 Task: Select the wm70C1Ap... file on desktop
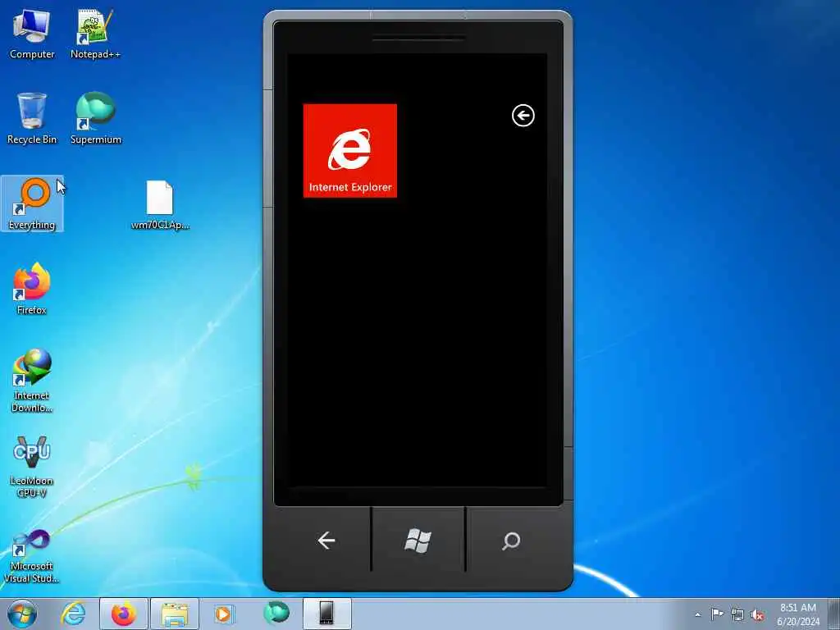[160, 205]
